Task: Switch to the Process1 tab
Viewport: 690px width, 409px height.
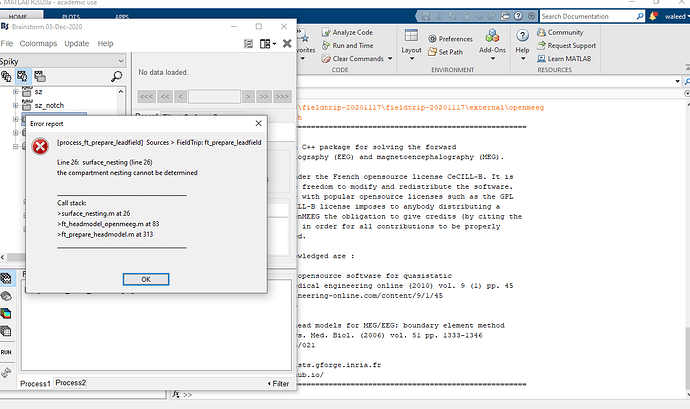Action: [x=35, y=383]
